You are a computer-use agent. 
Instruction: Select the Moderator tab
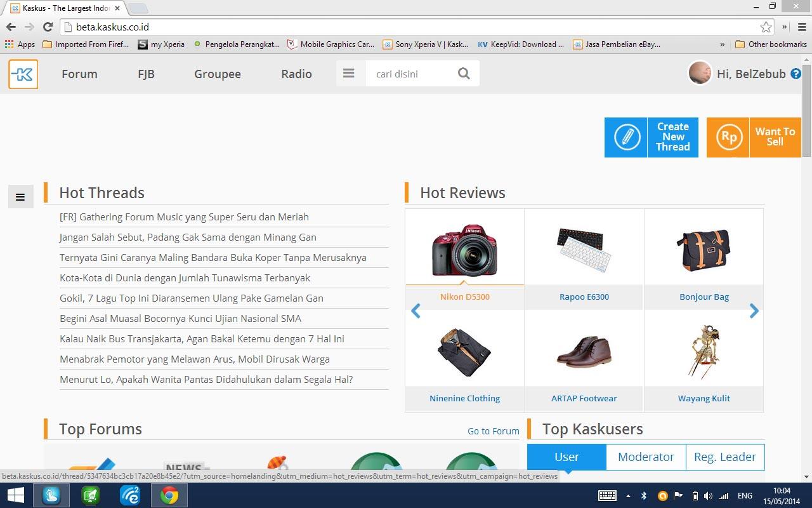click(x=646, y=457)
